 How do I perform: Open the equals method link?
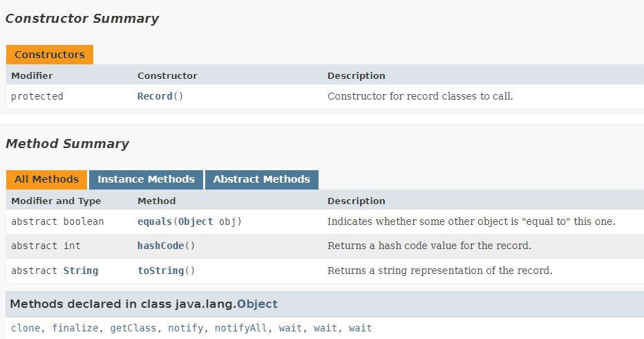(x=155, y=221)
